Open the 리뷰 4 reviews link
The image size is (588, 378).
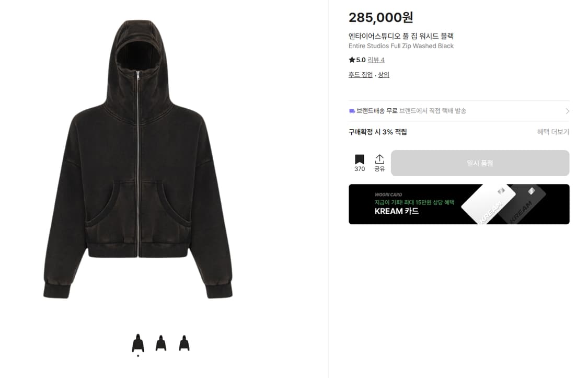(x=376, y=60)
